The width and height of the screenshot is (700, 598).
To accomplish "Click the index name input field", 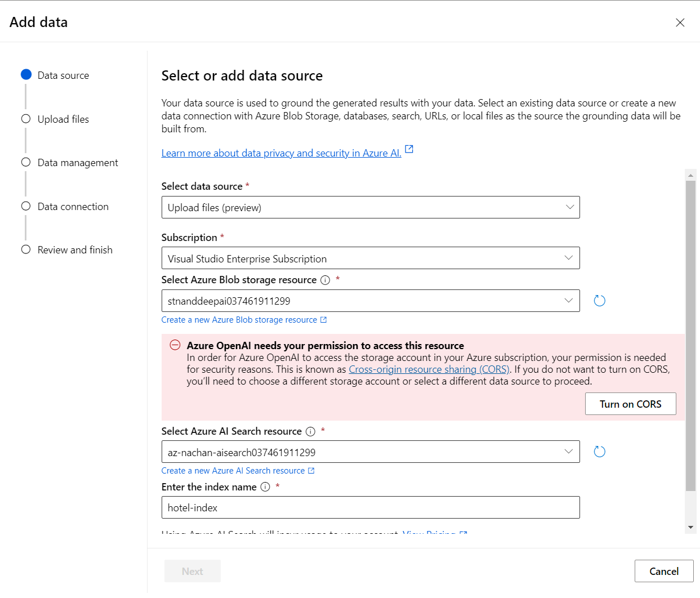I will (x=370, y=507).
